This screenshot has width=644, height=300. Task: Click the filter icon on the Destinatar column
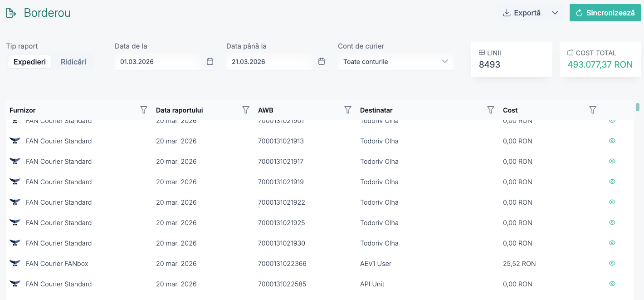(x=491, y=110)
